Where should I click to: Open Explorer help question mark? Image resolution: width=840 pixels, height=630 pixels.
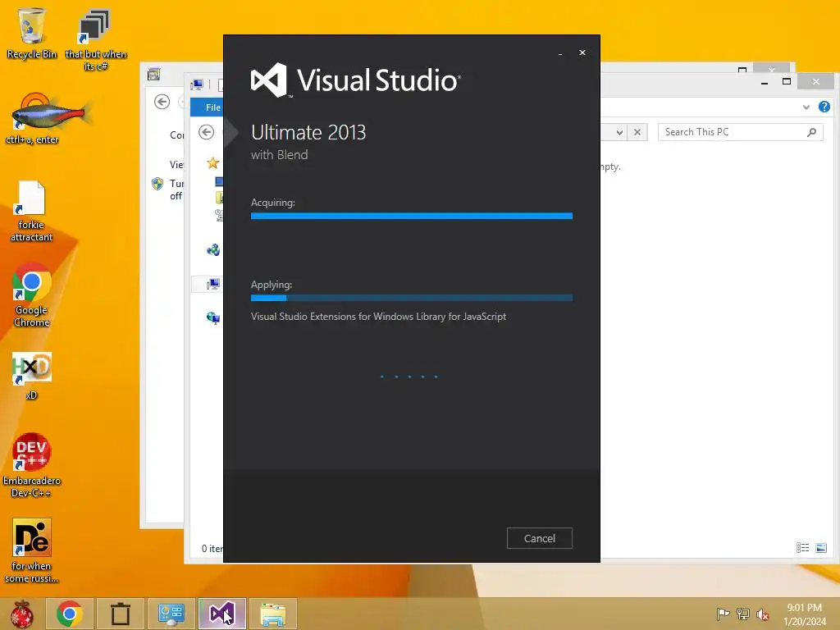[x=824, y=107]
